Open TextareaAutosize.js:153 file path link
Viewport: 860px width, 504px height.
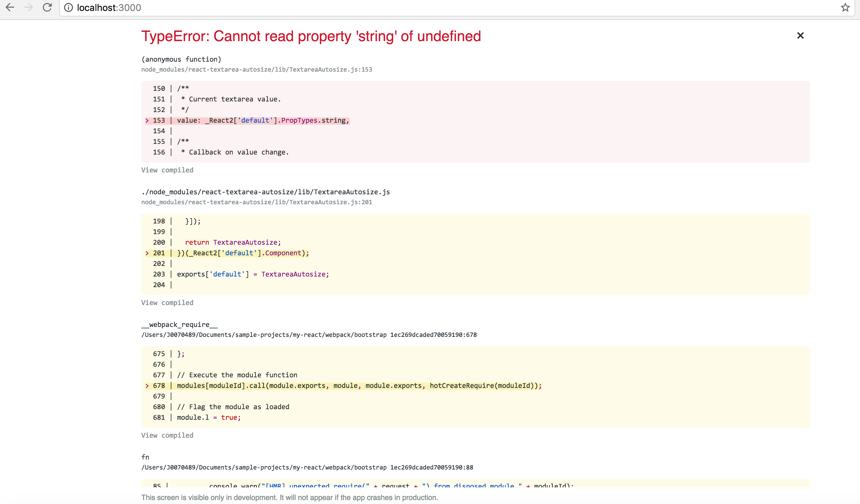(x=256, y=69)
